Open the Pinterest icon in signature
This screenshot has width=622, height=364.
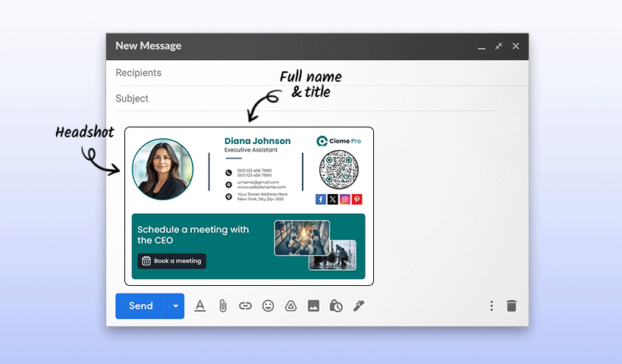357,199
